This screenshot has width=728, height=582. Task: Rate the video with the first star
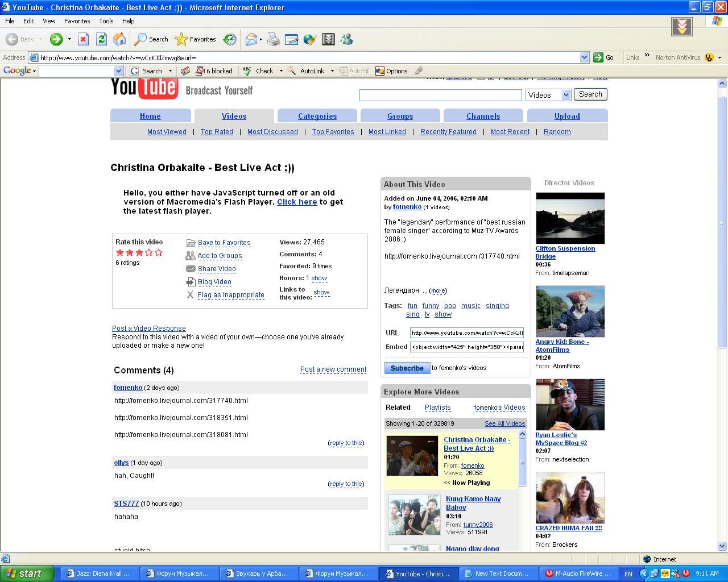(120, 252)
